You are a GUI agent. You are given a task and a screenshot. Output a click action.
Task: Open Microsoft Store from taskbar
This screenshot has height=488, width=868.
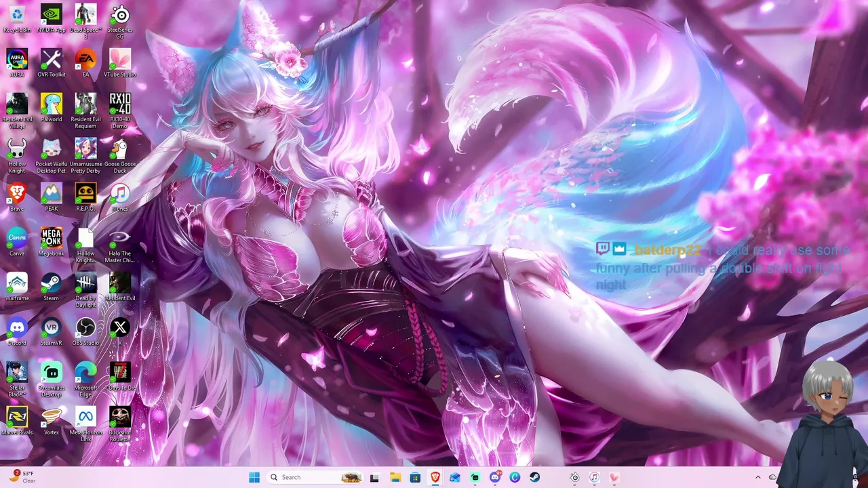(x=415, y=477)
